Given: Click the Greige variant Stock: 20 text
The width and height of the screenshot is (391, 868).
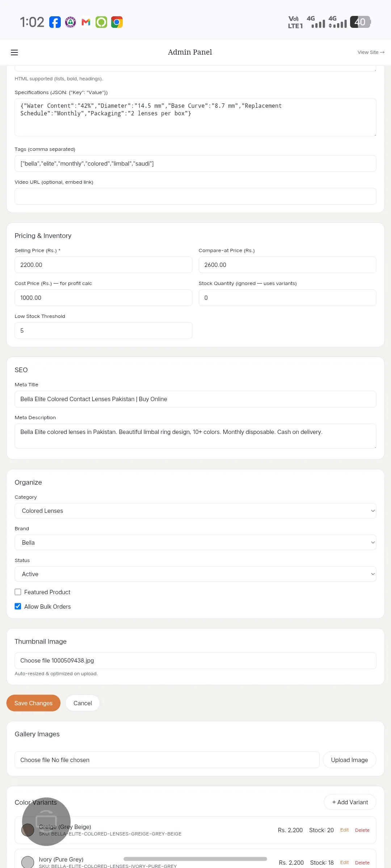Looking at the screenshot, I should (x=321, y=830).
